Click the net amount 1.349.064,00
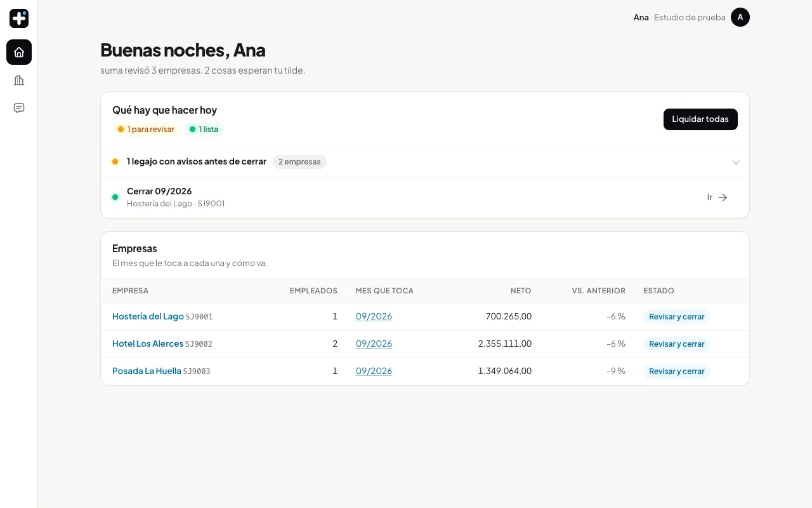 [x=505, y=371]
